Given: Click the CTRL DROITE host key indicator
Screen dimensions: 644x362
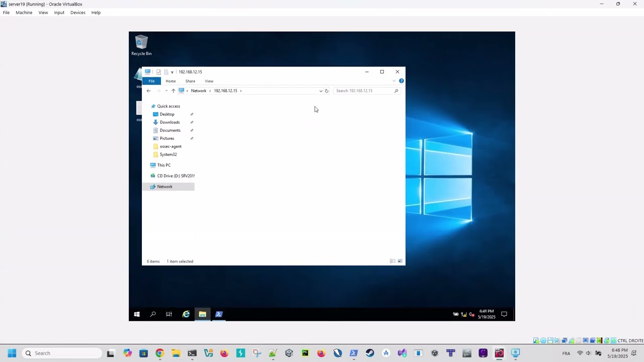Looking at the screenshot, I should coord(630,341).
